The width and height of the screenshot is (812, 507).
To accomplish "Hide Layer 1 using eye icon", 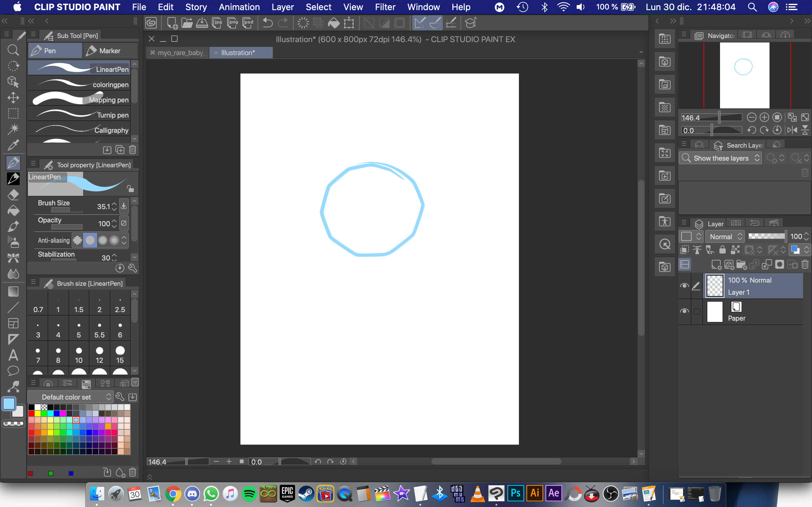I will tap(684, 286).
